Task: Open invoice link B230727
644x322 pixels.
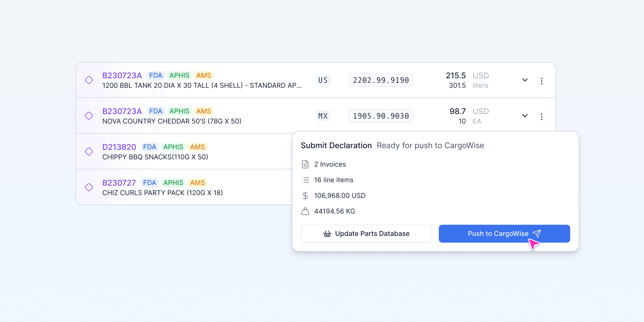Action: 119,183
